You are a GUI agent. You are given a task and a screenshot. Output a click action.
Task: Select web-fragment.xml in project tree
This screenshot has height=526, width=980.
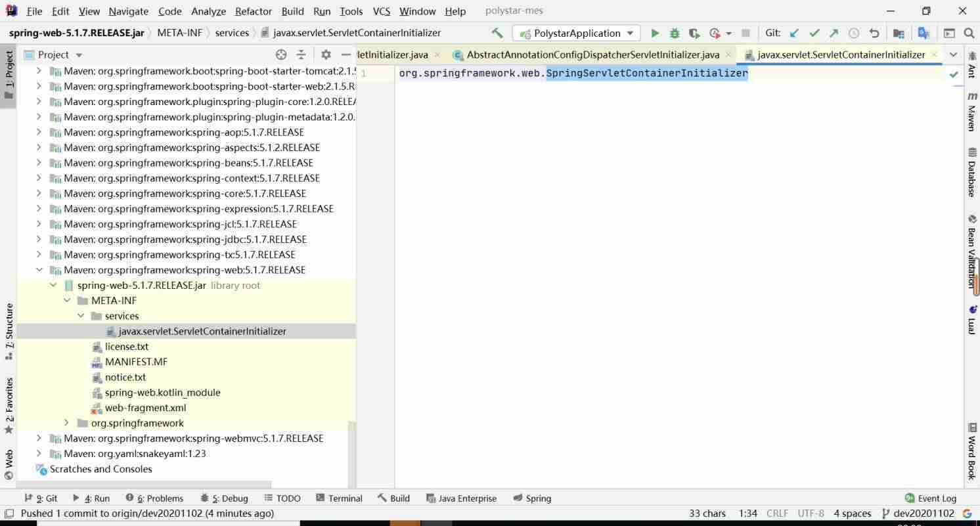pyautogui.click(x=145, y=408)
